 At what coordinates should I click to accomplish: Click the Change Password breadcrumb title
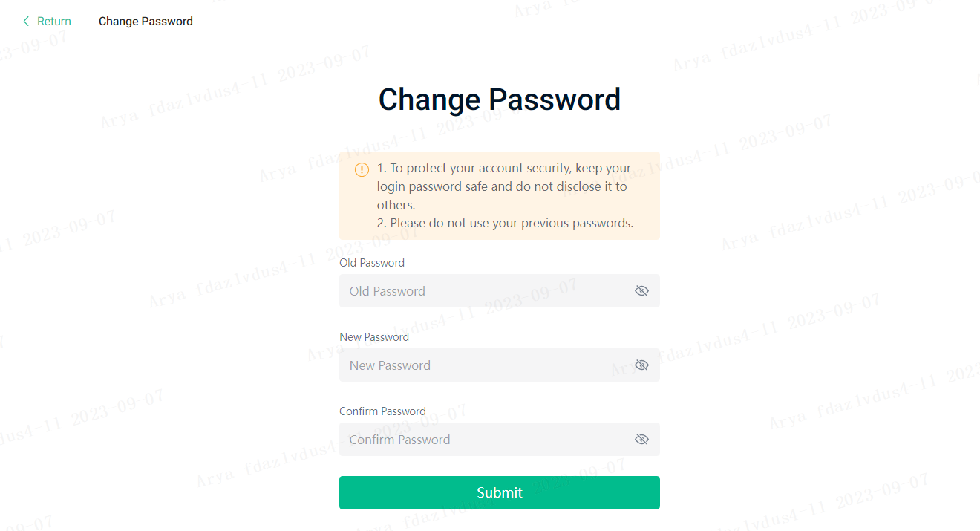[x=146, y=22]
